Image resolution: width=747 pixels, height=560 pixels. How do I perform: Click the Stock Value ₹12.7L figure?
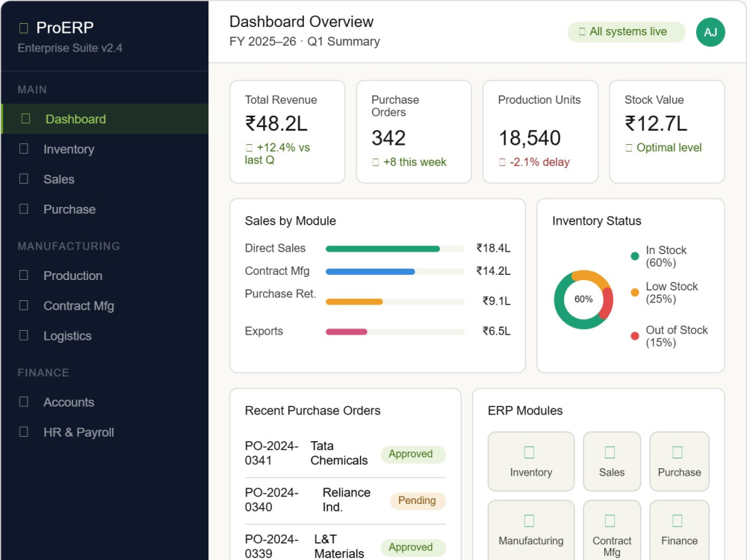656,124
